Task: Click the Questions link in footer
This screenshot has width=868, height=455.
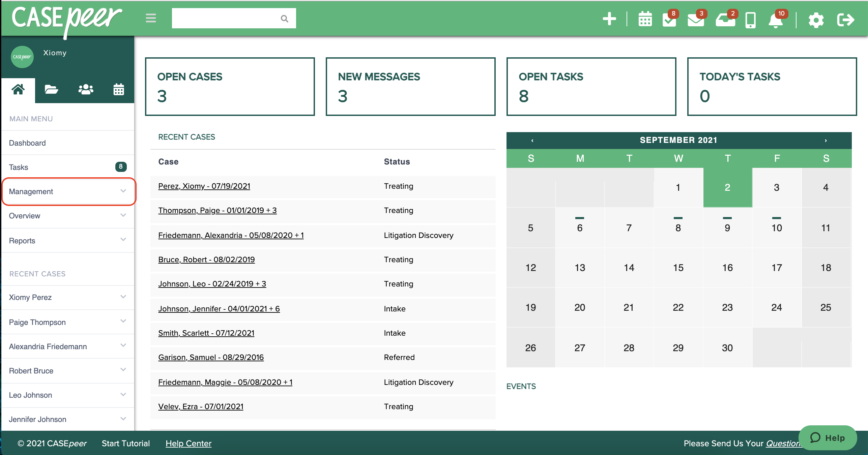Action: 784,444
